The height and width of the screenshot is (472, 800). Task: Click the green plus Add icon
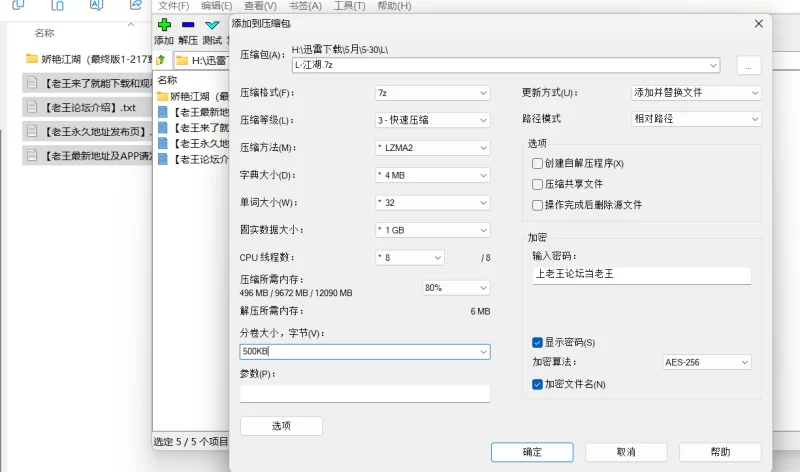tap(164, 24)
